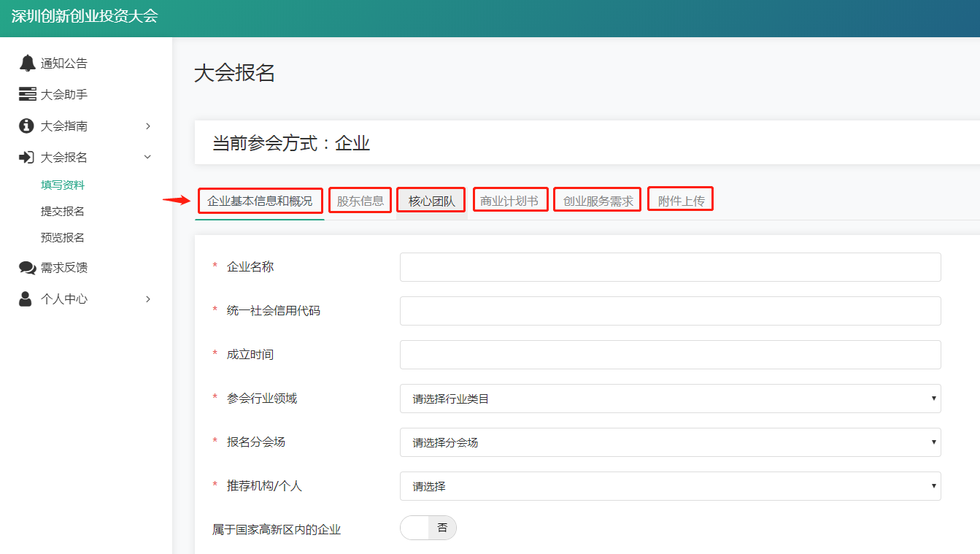The width and height of the screenshot is (980, 554).
Task: Switch to the 核心团队 tab
Action: pyautogui.click(x=431, y=201)
